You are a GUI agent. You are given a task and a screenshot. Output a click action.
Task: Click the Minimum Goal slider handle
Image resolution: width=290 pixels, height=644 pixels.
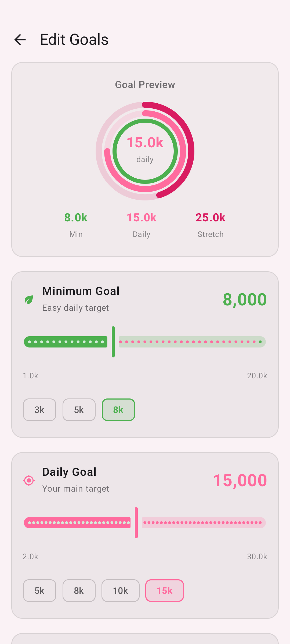click(x=113, y=342)
